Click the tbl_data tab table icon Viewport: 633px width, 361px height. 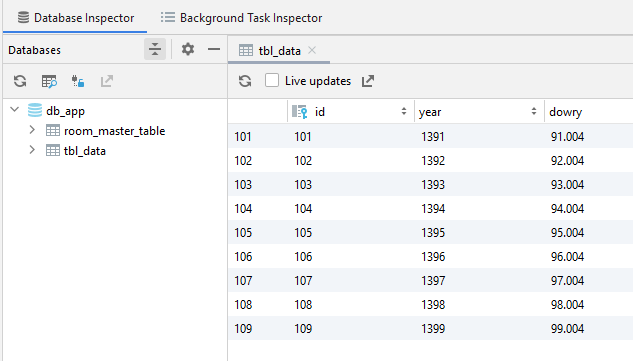[x=245, y=50]
